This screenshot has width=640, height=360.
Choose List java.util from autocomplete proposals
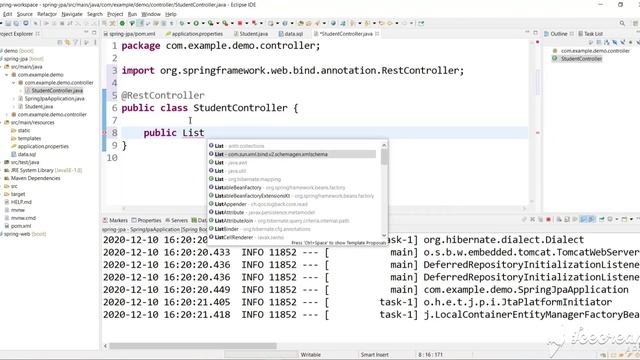(292, 171)
